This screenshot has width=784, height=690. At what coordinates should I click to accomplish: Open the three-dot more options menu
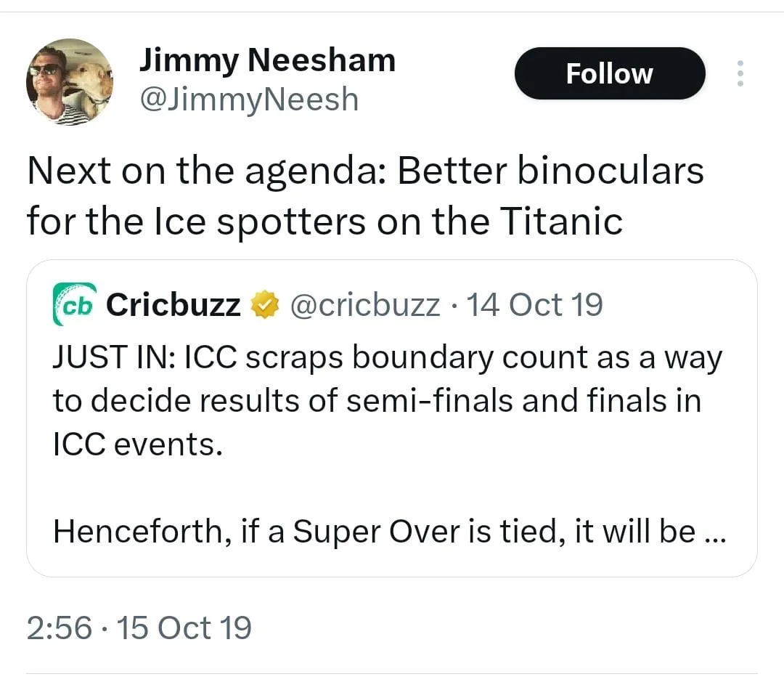(740, 73)
